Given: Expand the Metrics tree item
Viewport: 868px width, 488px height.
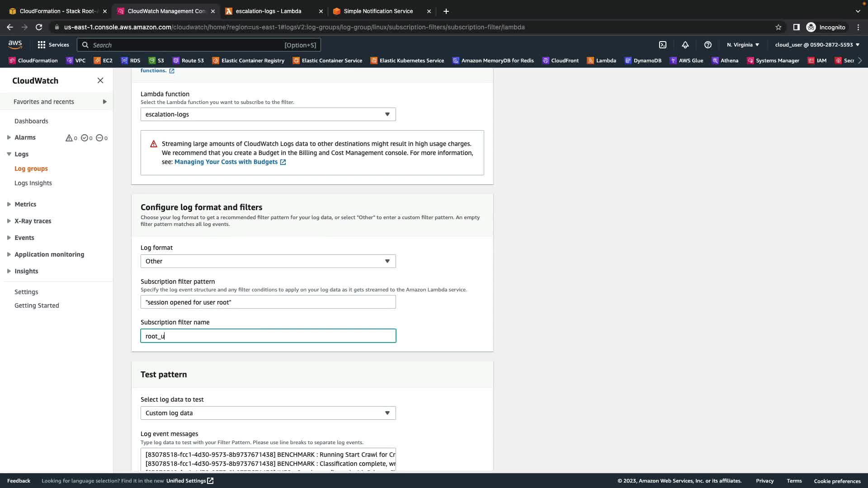Looking at the screenshot, I should coord(9,204).
